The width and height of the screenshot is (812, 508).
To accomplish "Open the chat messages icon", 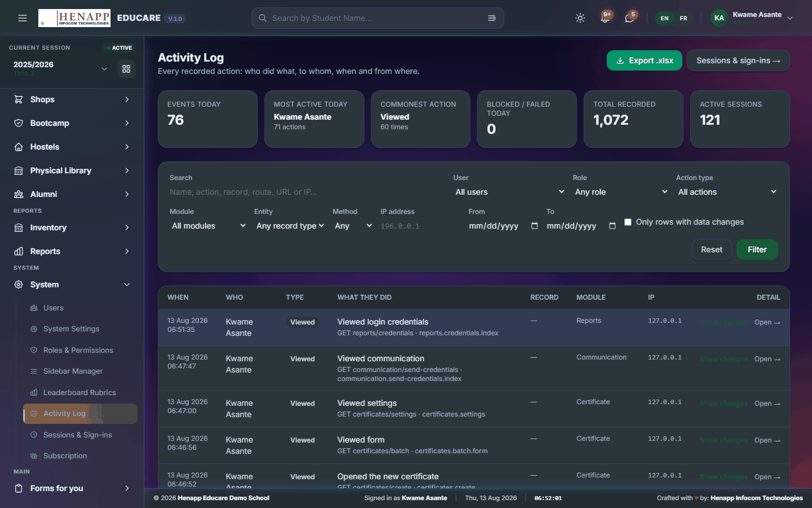I will (629, 18).
